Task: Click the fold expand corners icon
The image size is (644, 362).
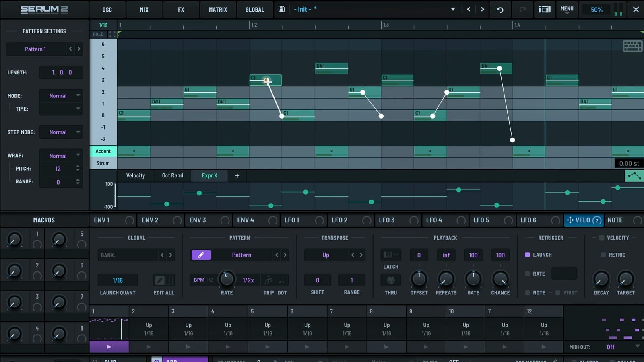Action: point(112,34)
